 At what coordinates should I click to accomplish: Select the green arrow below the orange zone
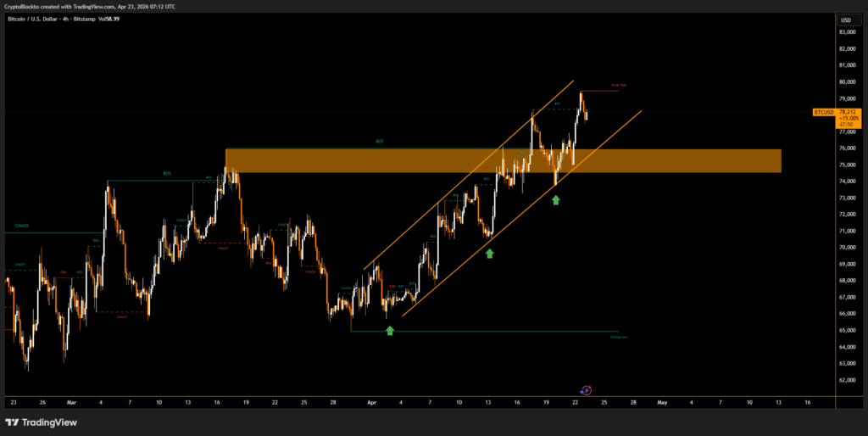click(x=556, y=199)
